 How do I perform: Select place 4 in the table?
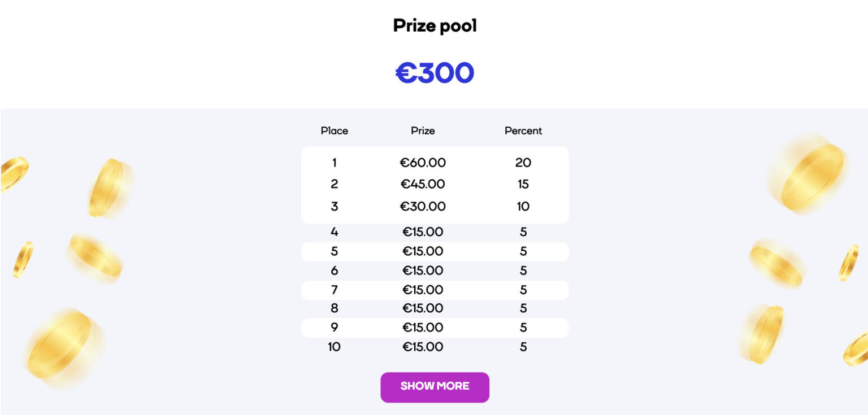(x=335, y=232)
